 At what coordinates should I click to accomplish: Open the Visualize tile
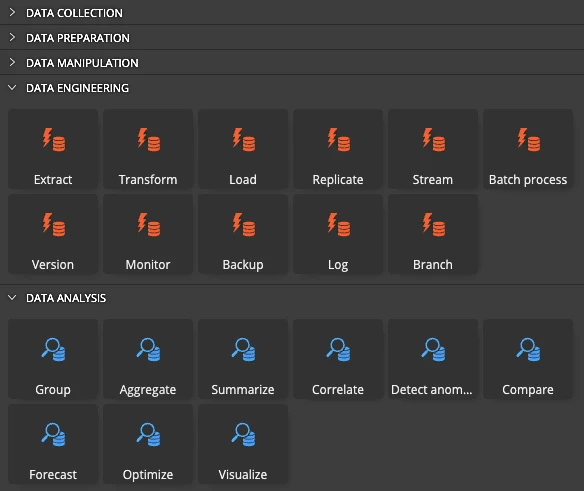point(243,444)
